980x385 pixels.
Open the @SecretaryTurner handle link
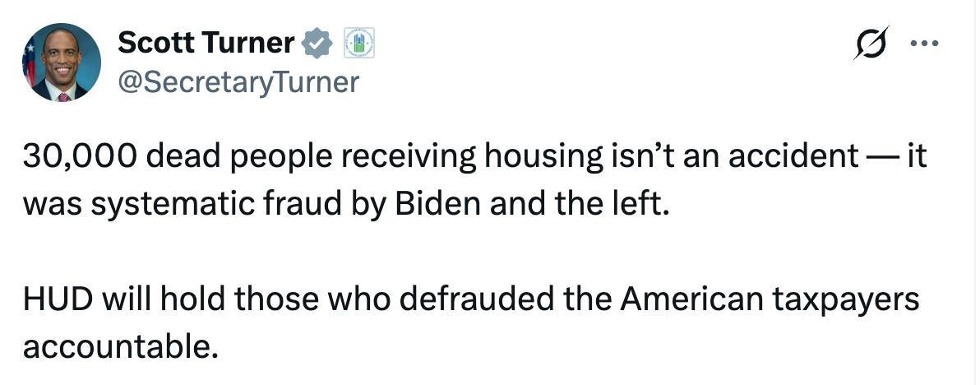point(238,81)
